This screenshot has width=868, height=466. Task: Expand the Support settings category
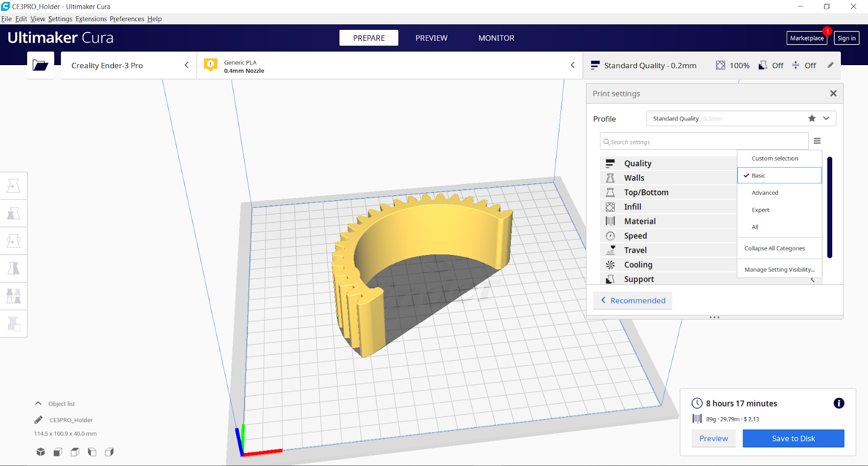[668, 279]
